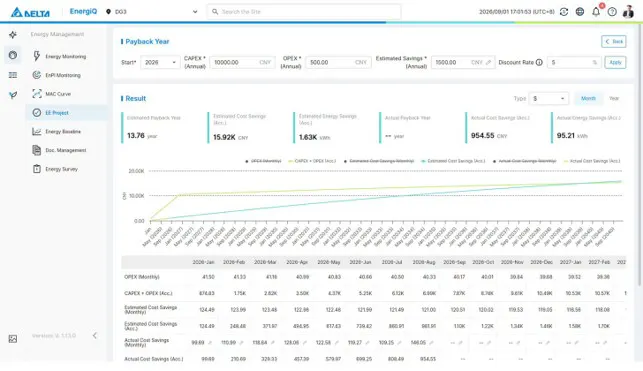The width and height of the screenshot is (643, 371).
Task: Toggle Actual Cost Savings (Acc.) legend series
Action: pyautogui.click(x=592, y=161)
